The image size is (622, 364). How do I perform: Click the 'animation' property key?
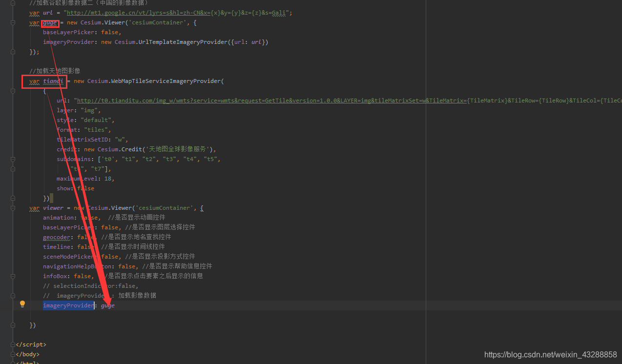coord(58,218)
